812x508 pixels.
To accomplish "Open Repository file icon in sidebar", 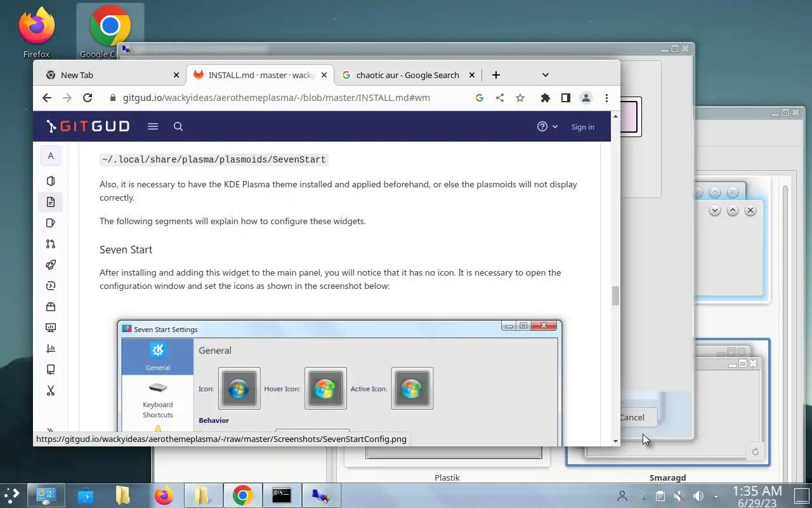I will pyautogui.click(x=51, y=202).
